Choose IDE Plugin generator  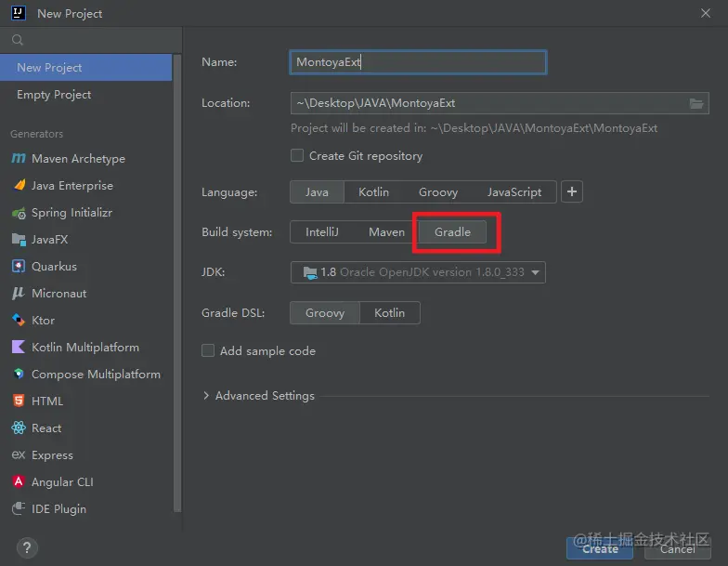point(85,509)
